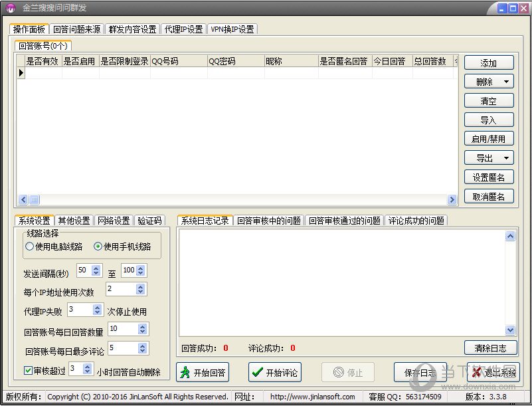
Task: Show the 回答审核中的问题 tab
Action: click(269, 221)
